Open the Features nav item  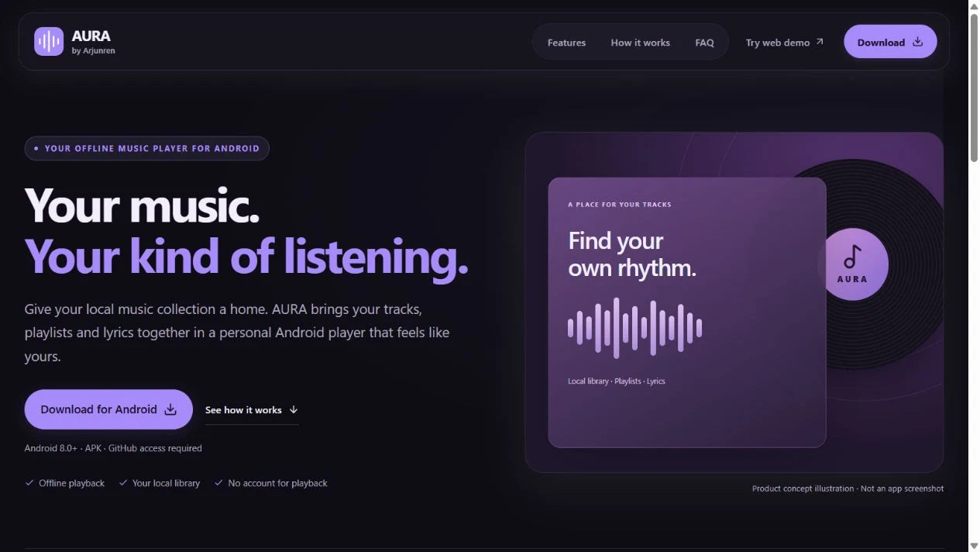coord(566,43)
